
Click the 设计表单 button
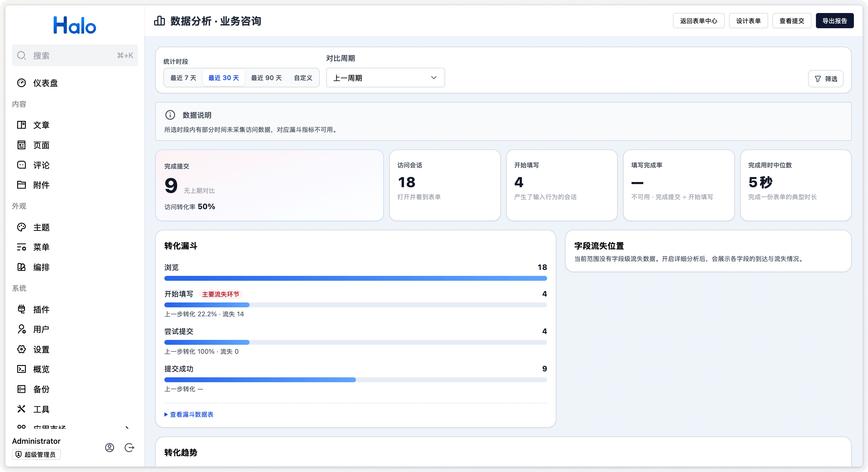(x=748, y=21)
